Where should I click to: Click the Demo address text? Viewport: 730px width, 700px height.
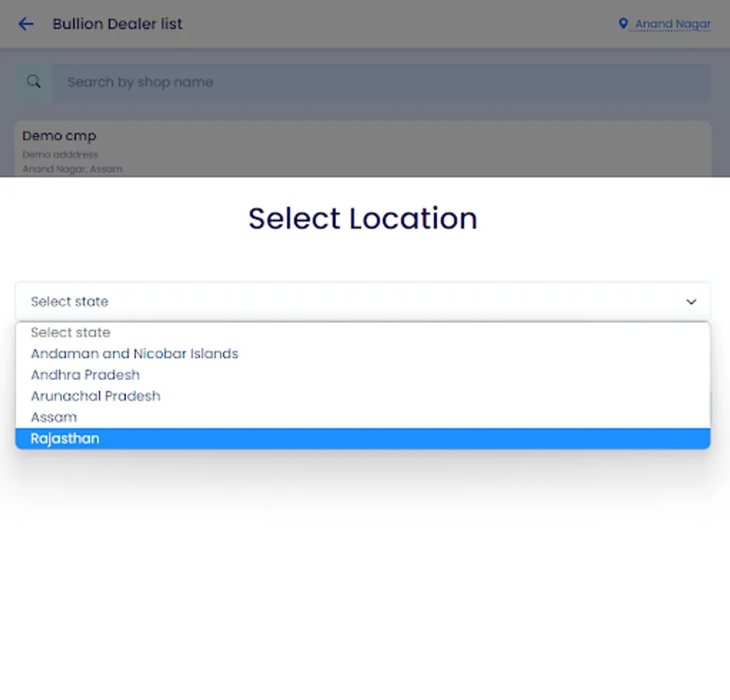[60, 155]
